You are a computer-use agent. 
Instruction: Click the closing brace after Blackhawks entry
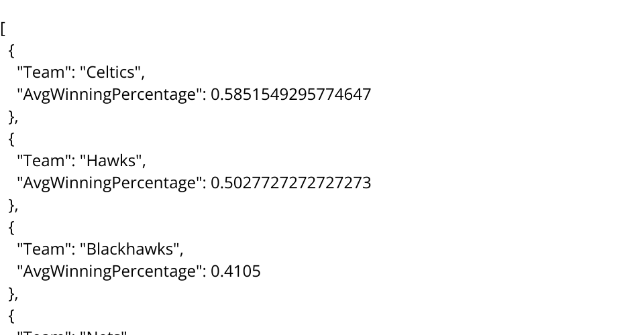coord(11,293)
